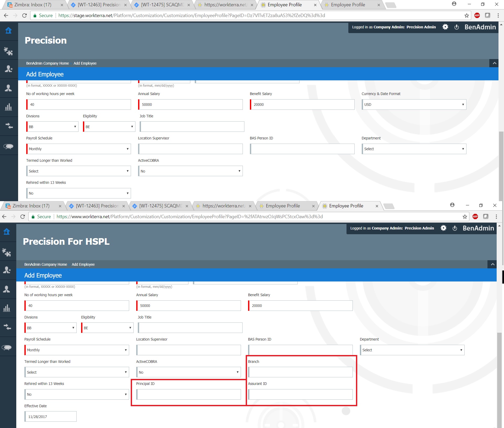Click Location Supervisor field in bottom window
This screenshot has width=504, height=428.
click(x=188, y=350)
